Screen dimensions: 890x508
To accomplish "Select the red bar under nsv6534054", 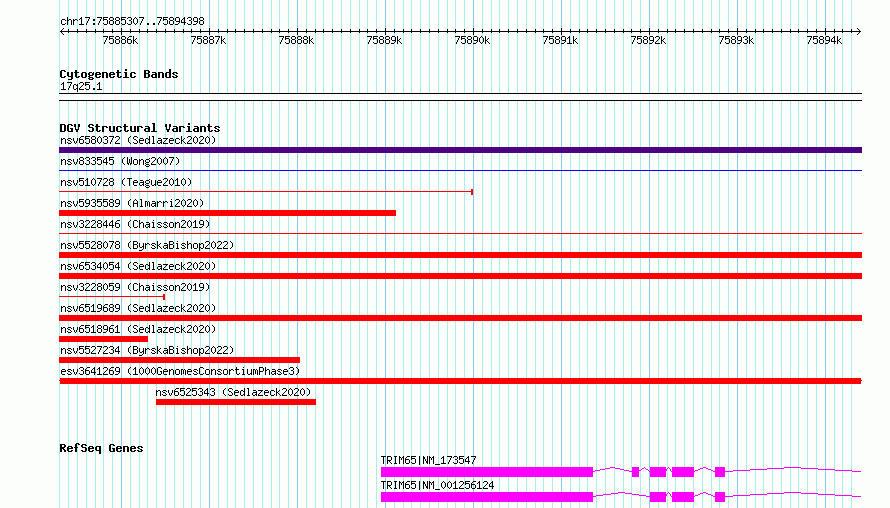I will click(460, 276).
